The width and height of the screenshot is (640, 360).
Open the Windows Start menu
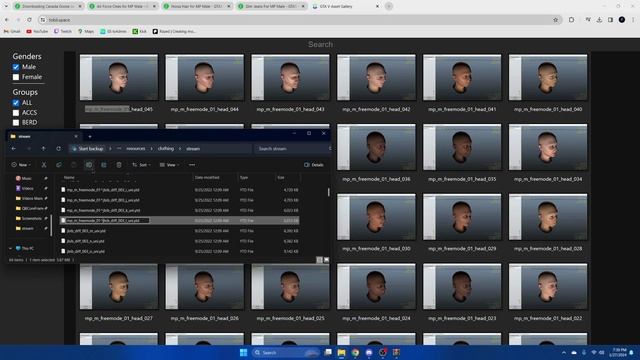pyautogui.click(x=244, y=352)
